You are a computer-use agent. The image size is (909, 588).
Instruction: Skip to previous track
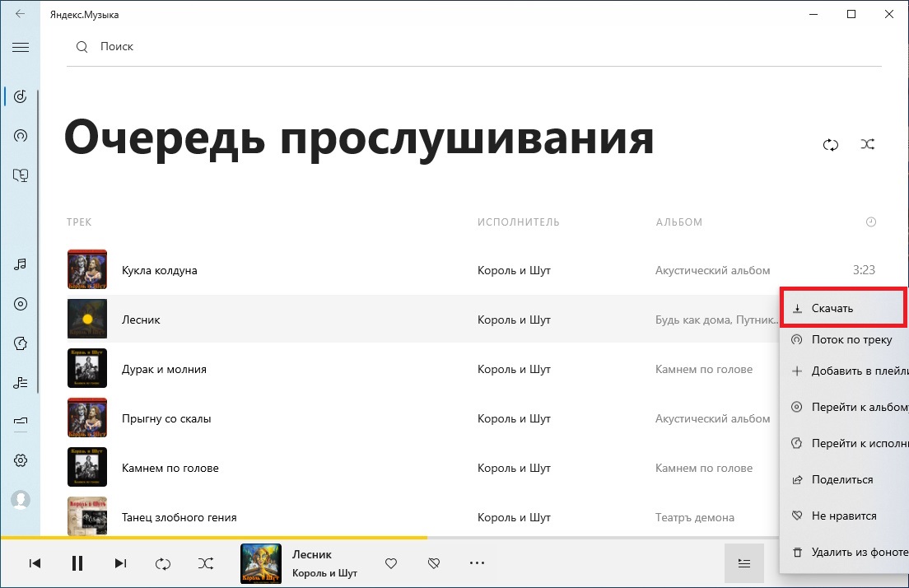pos(35,563)
